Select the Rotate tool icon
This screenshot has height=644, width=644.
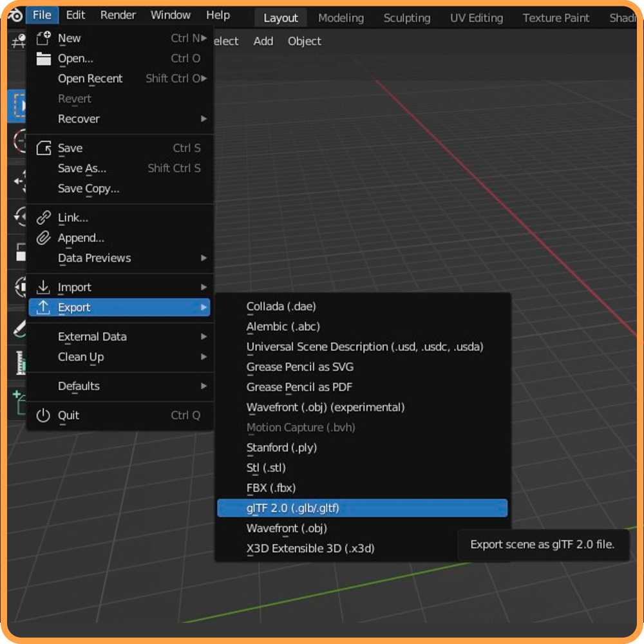tap(20, 216)
